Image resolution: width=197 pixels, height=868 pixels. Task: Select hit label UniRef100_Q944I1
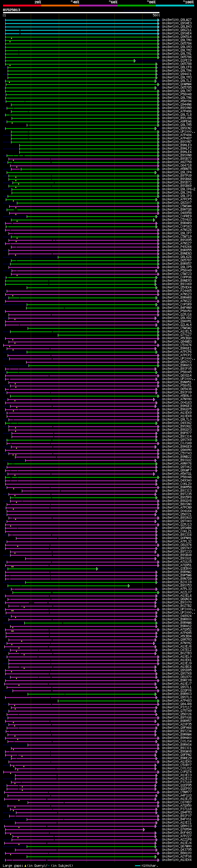[177, 75]
